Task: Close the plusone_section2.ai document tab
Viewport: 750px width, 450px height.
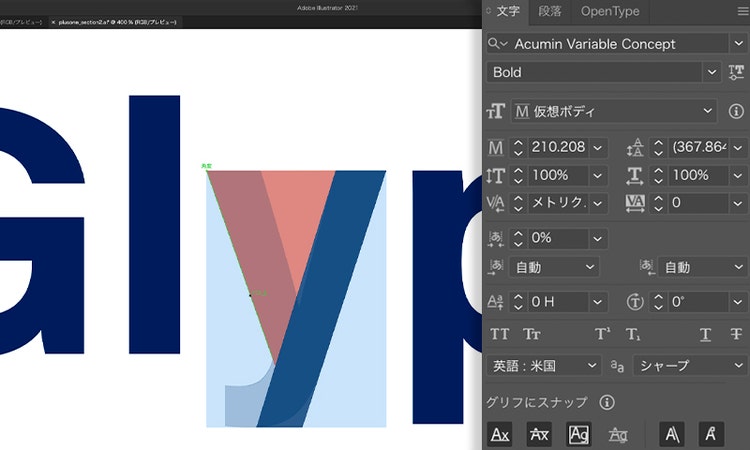Action: point(53,22)
